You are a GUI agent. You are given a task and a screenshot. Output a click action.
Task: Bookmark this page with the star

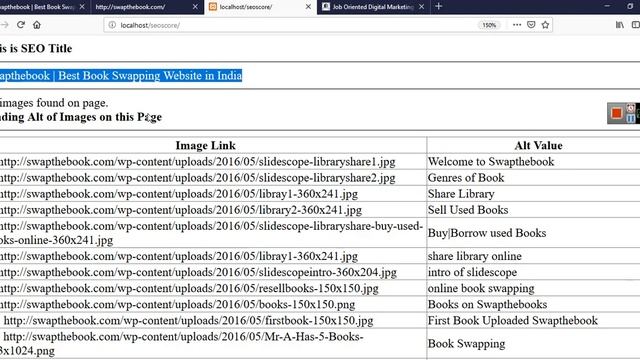pyautogui.click(x=545, y=25)
